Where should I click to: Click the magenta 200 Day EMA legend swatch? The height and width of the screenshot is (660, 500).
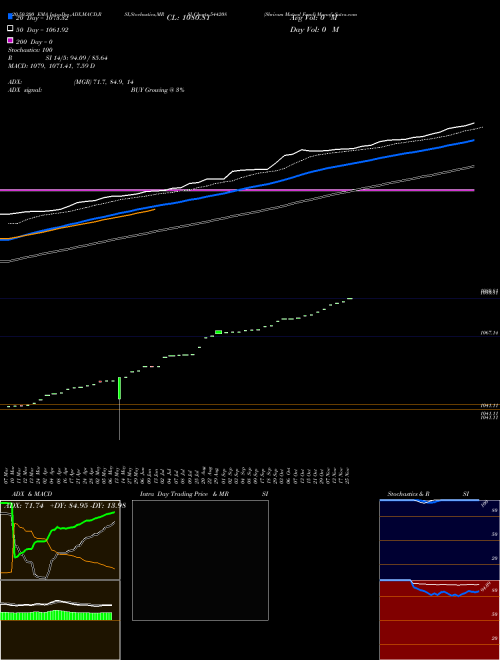pyautogui.click(x=10, y=40)
